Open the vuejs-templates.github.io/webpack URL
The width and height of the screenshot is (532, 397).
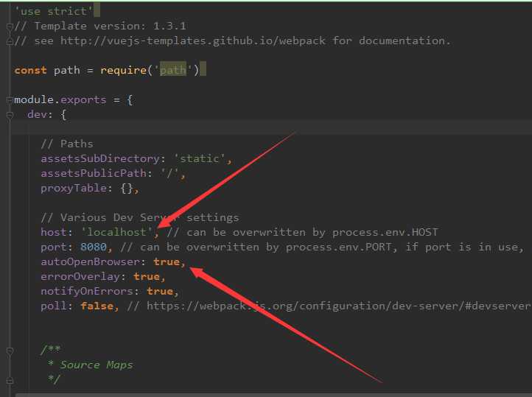tap(193, 41)
